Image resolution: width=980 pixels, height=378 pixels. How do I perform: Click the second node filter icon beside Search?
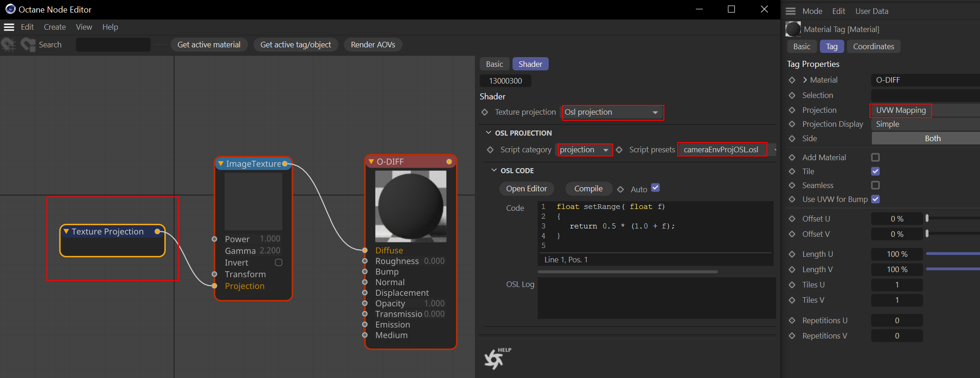click(x=28, y=45)
